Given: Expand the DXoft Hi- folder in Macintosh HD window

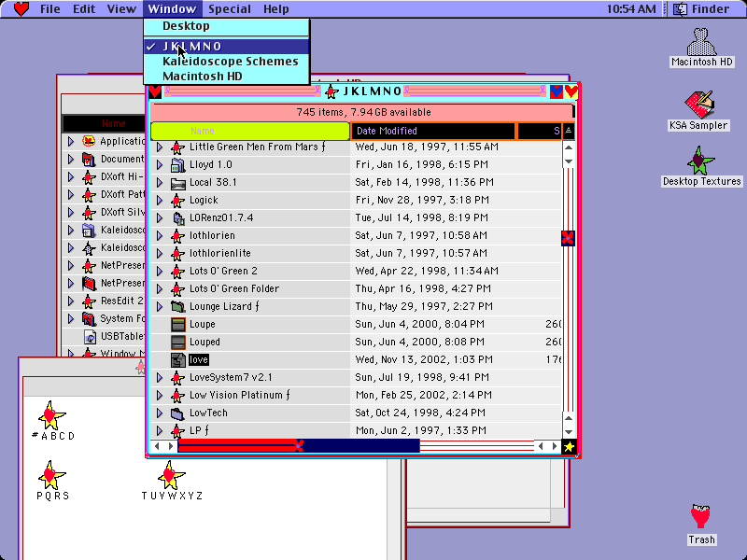Looking at the screenshot, I should [x=71, y=177].
